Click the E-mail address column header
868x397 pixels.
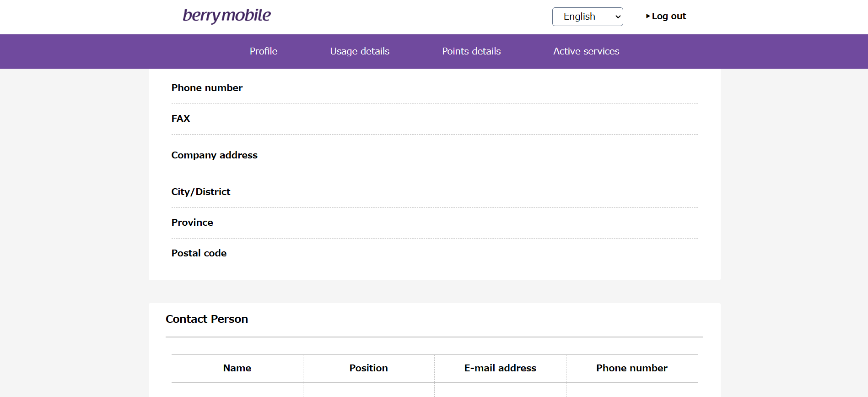click(x=500, y=368)
